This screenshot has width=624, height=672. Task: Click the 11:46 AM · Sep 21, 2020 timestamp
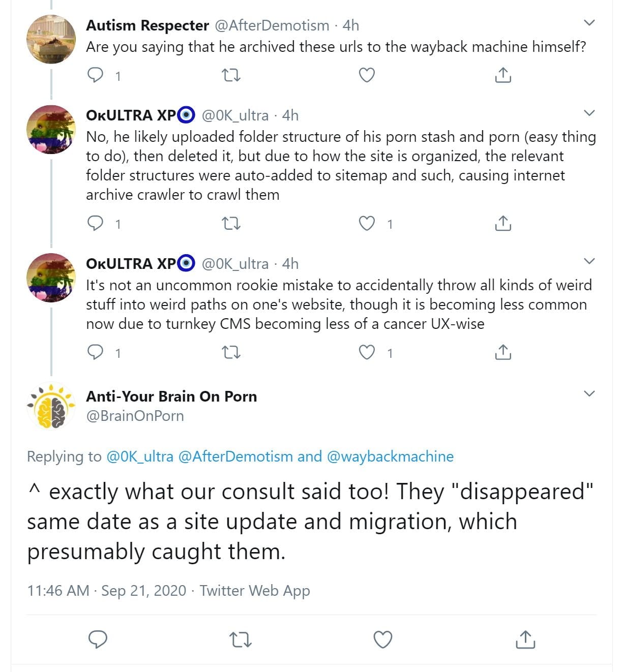click(107, 591)
